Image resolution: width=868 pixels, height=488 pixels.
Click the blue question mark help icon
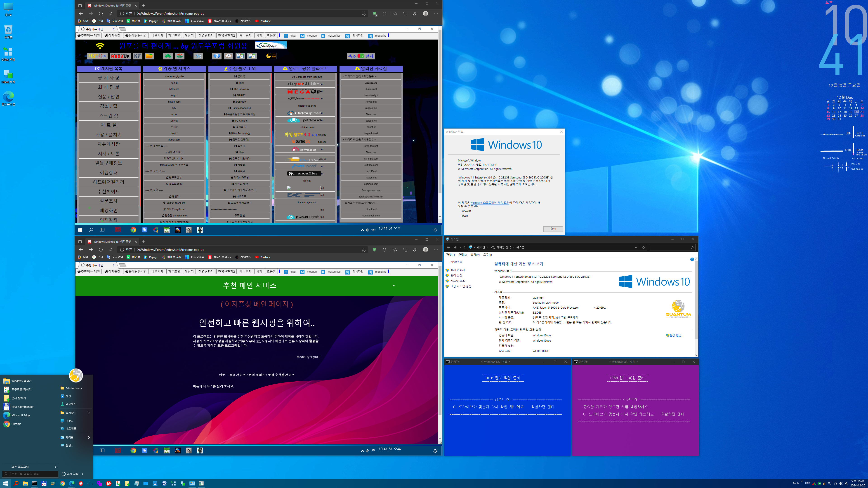coord(217,56)
